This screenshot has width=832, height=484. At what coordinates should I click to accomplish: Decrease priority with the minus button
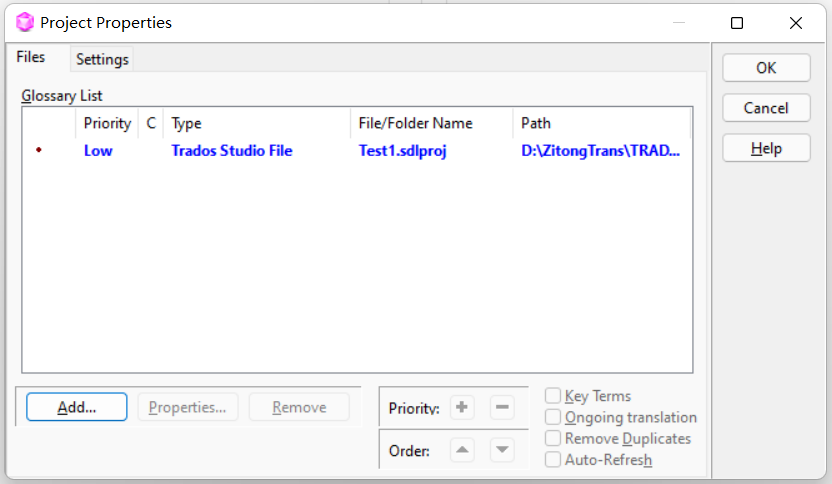503,407
